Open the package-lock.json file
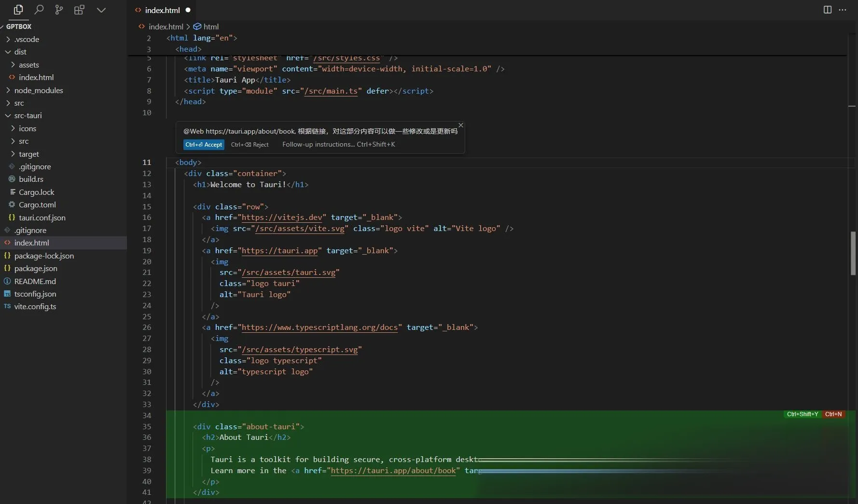858x504 pixels. (x=44, y=256)
